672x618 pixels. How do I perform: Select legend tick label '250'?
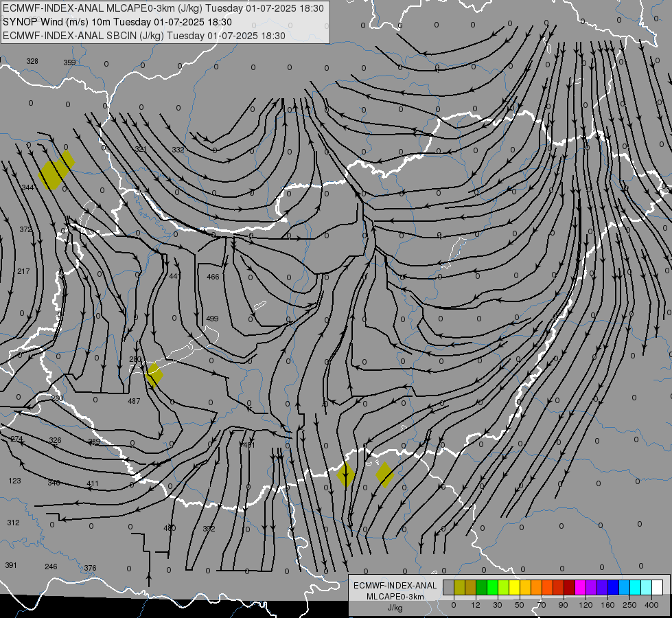629,605
